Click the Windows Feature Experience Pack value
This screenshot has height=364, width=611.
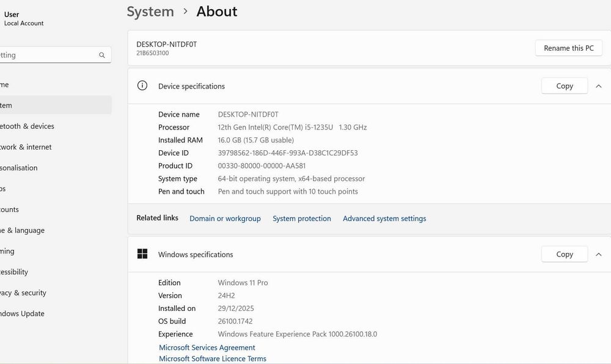click(298, 334)
